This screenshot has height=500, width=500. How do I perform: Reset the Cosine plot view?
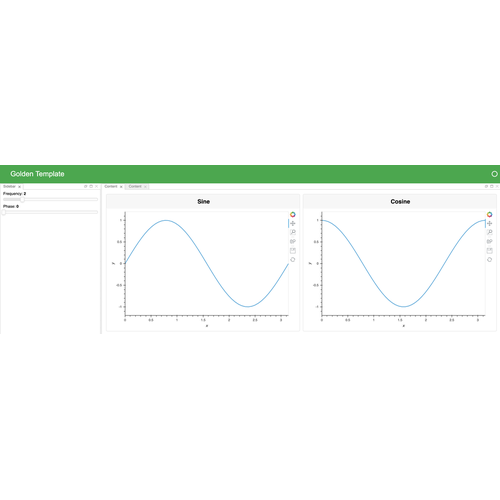click(489, 259)
